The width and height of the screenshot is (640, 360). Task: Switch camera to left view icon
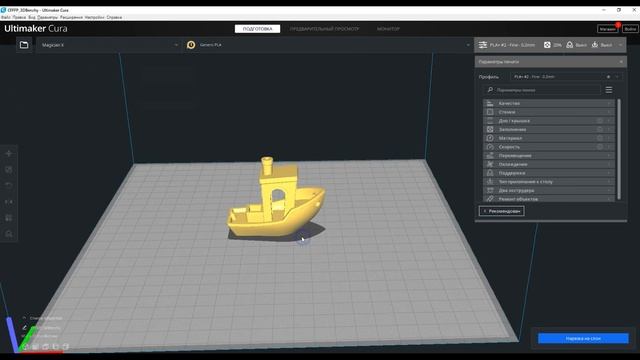click(56, 347)
